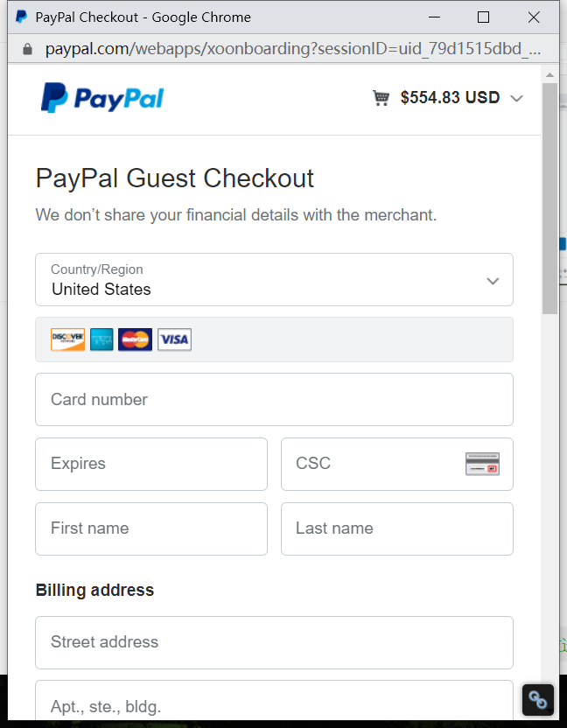567x728 pixels.
Task: Click the Visa card icon
Action: (174, 339)
